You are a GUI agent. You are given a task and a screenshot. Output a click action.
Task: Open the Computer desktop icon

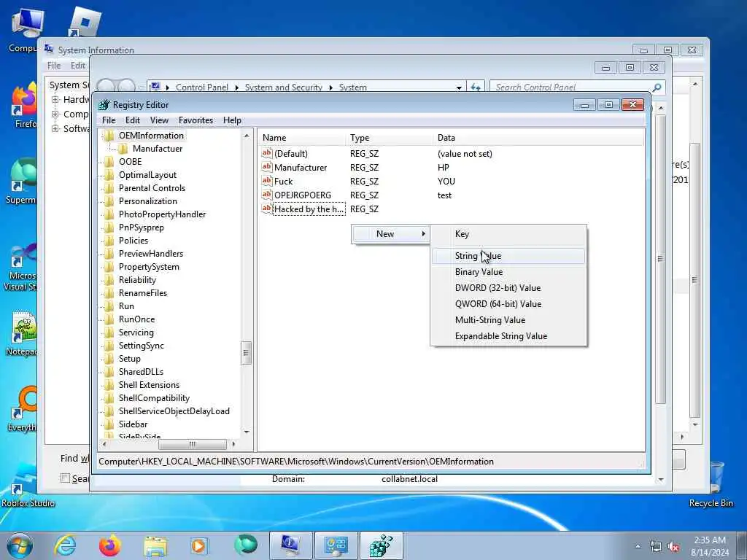[26, 24]
